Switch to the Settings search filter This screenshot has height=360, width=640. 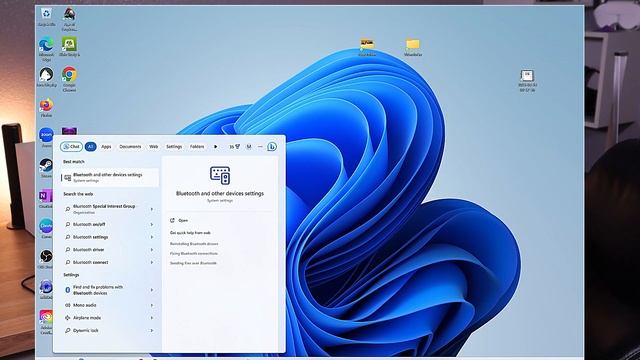point(174,147)
